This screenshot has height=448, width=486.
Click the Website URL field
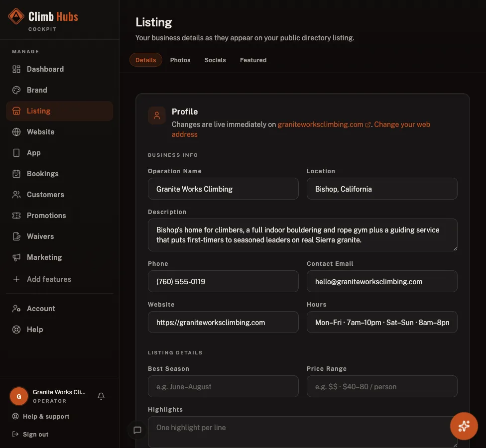click(x=223, y=322)
